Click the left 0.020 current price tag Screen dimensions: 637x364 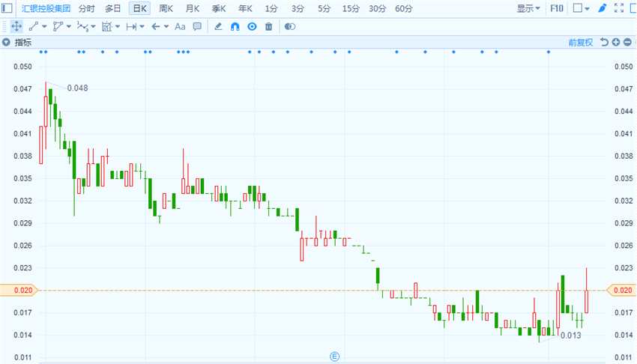(x=19, y=290)
